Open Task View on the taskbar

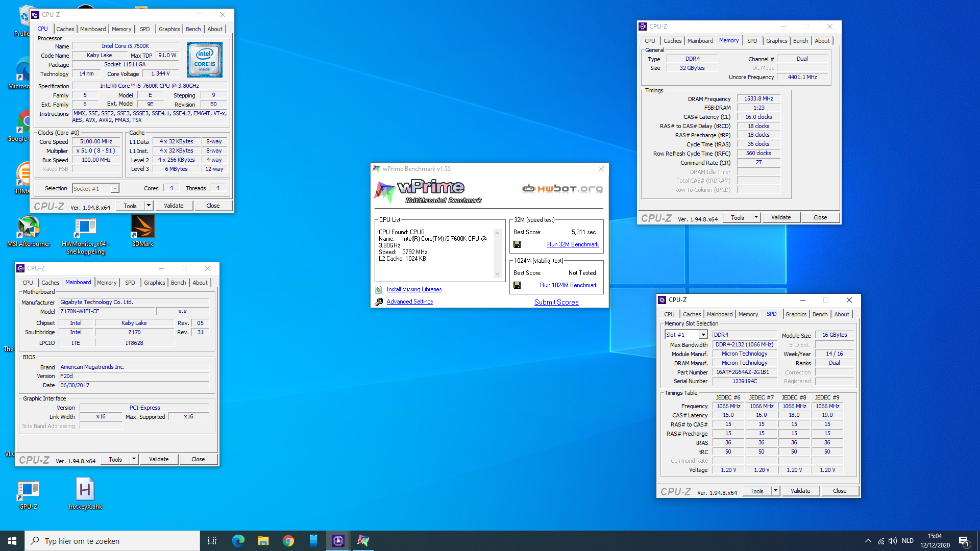click(212, 541)
